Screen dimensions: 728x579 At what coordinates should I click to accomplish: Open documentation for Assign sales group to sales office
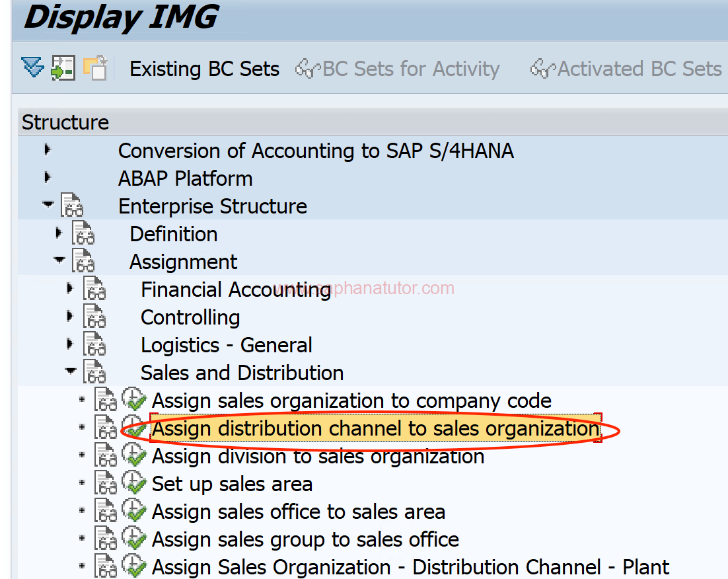point(106,538)
